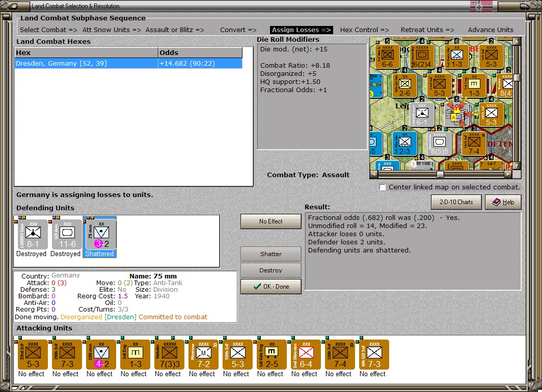Select the 16th Inf 7-4 attacking unit
The image size is (542, 392).
(340, 355)
